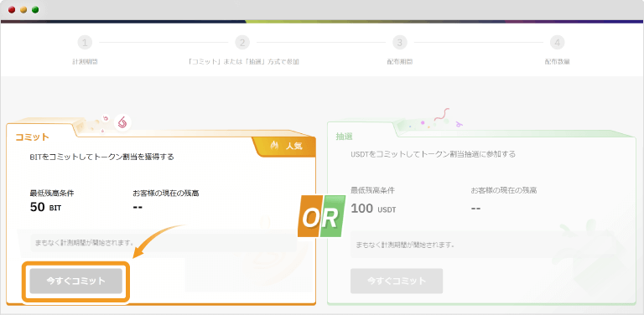Screen dimensions: 644x315
Task: Open the コミット card title tab
Action: coord(33,137)
